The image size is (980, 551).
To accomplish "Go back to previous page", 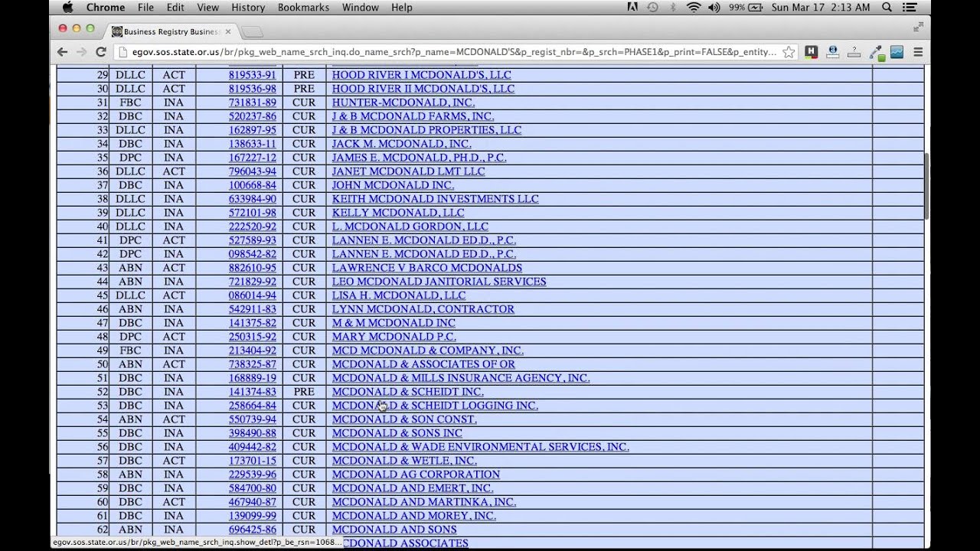I will pyautogui.click(x=63, y=52).
